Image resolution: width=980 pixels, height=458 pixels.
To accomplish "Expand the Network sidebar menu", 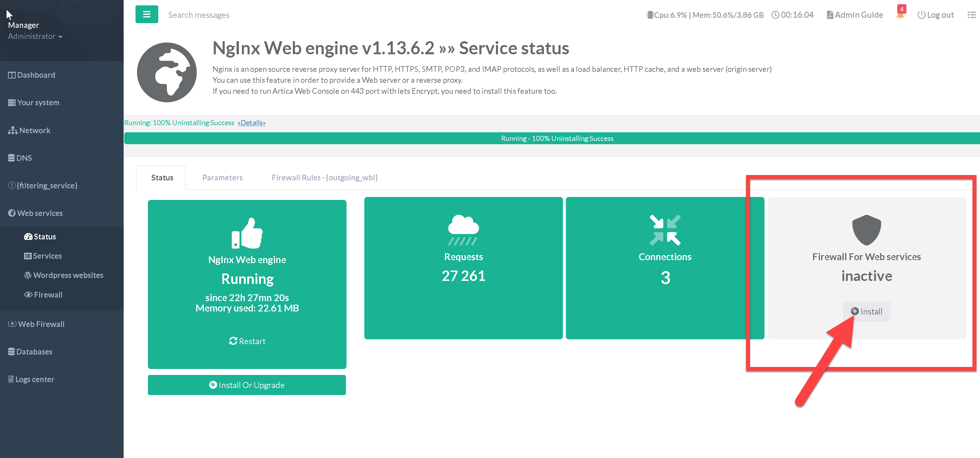I will (x=34, y=130).
